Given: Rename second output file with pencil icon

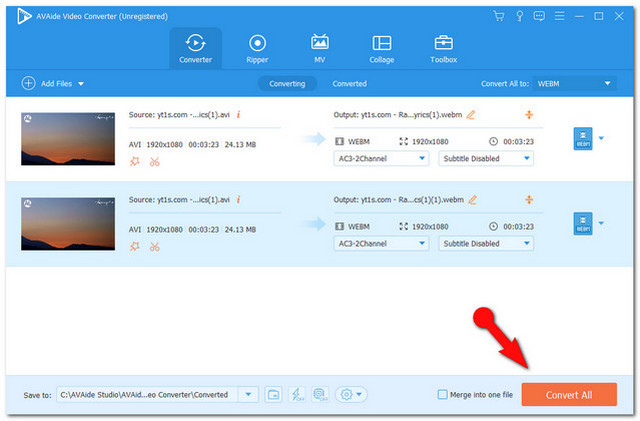Looking at the screenshot, I should (x=472, y=200).
